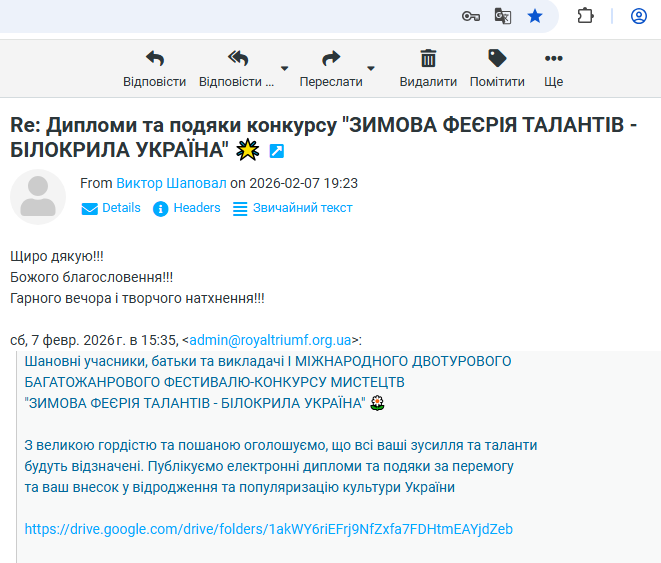
Task: Open the browser extensions puzzle icon
Action: (586, 16)
